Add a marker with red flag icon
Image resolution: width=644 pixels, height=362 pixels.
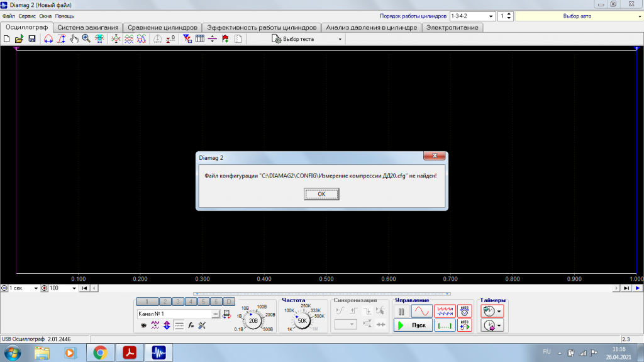(x=225, y=38)
